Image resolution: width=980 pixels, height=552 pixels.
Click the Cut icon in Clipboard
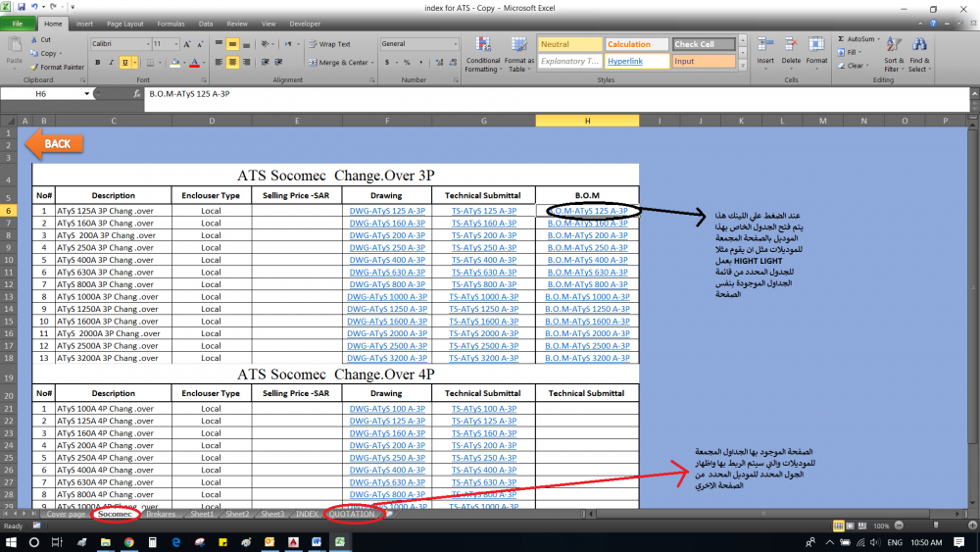tap(34, 39)
